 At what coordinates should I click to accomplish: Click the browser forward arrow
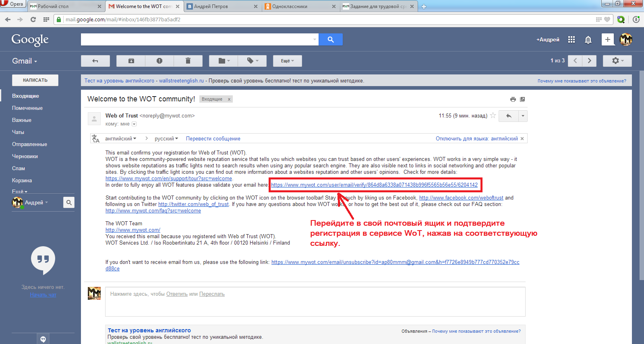[20, 19]
